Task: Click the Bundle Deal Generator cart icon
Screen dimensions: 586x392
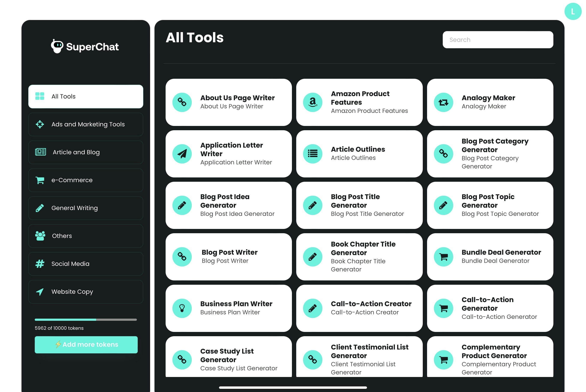Action: click(x=443, y=257)
